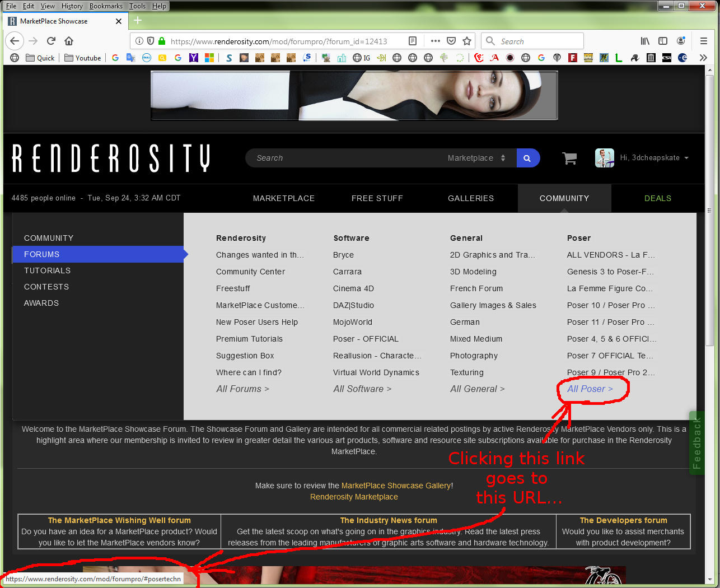Click the user avatar picture
The height and width of the screenshot is (588, 720).
[x=604, y=158]
